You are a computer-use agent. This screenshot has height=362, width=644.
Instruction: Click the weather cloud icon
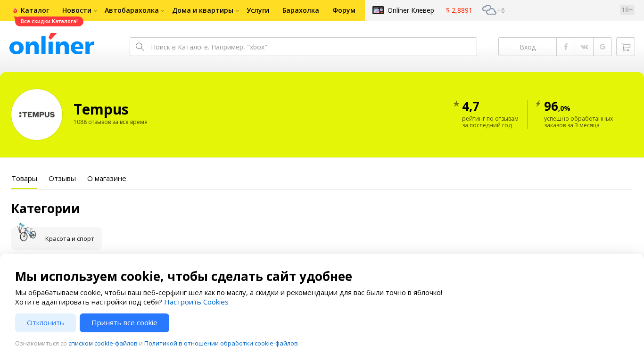[x=489, y=10]
